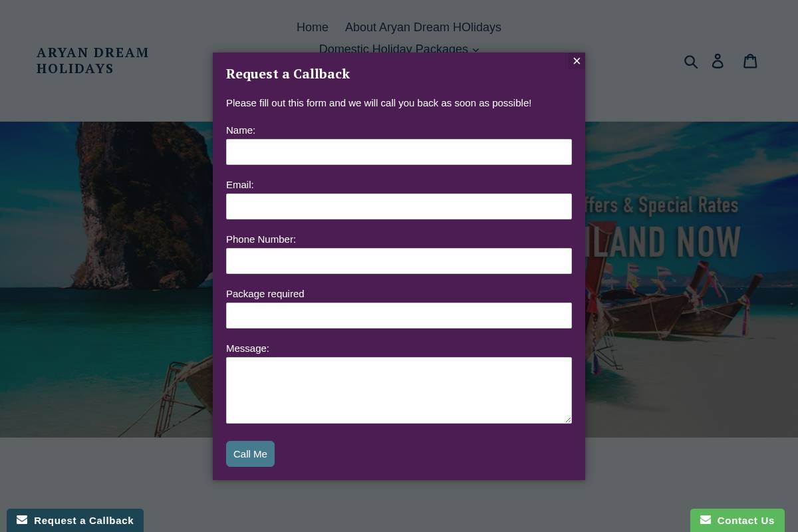Open the search magnifier icon
This screenshot has width=798, height=532.
pyautogui.click(x=691, y=61)
